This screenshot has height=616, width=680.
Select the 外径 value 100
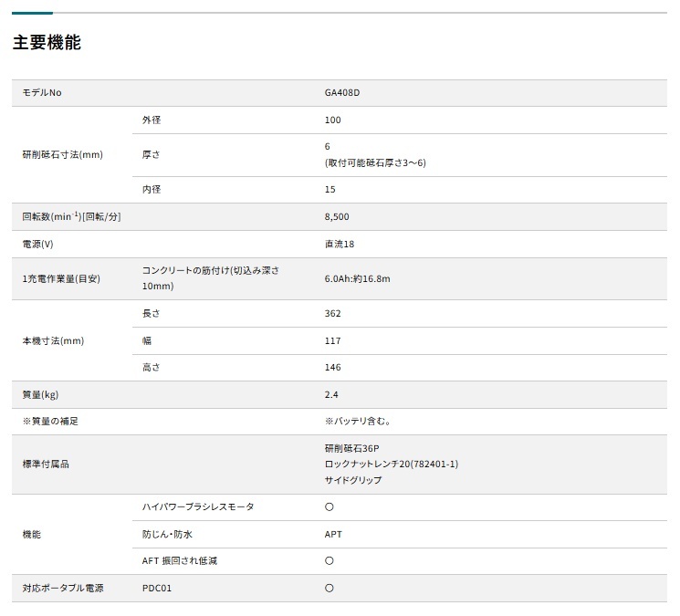point(332,120)
